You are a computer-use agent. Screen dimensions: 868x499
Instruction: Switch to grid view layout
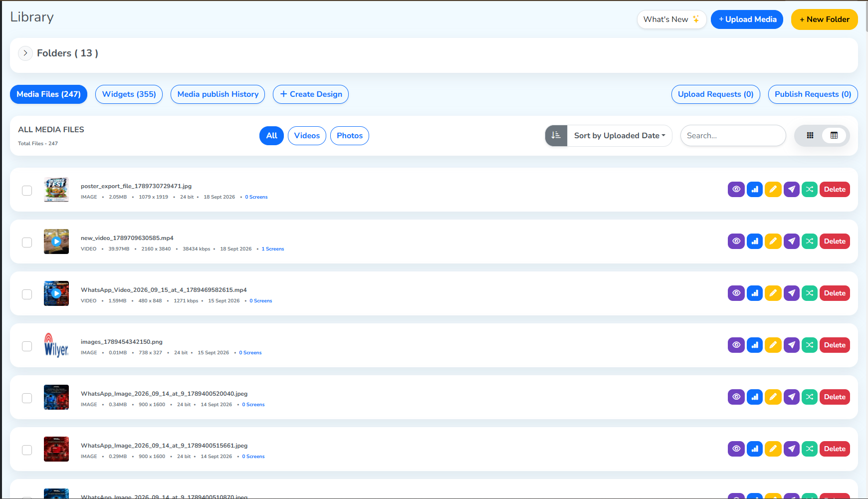[810, 135]
